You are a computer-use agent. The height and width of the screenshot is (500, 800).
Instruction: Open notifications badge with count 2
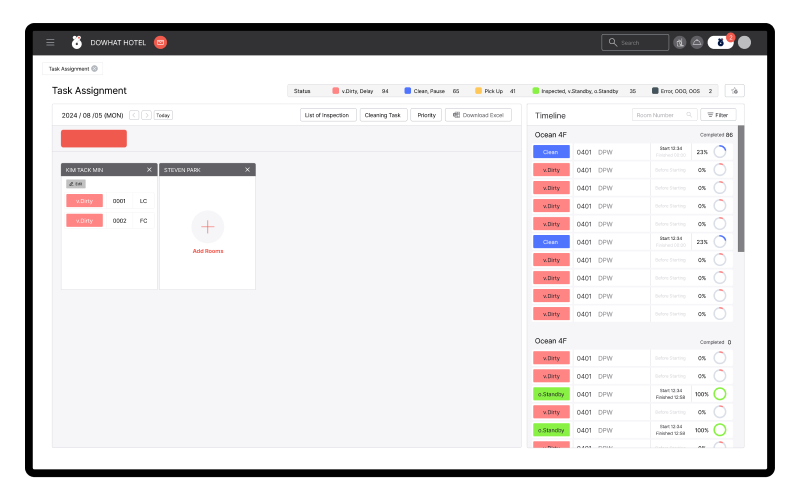coord(721,42)
